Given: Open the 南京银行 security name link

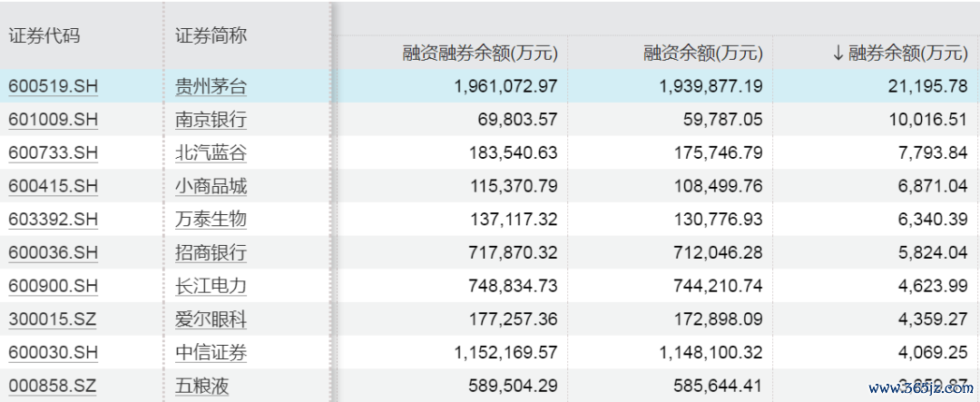Looking at the screenshot, I should point(211,120).
